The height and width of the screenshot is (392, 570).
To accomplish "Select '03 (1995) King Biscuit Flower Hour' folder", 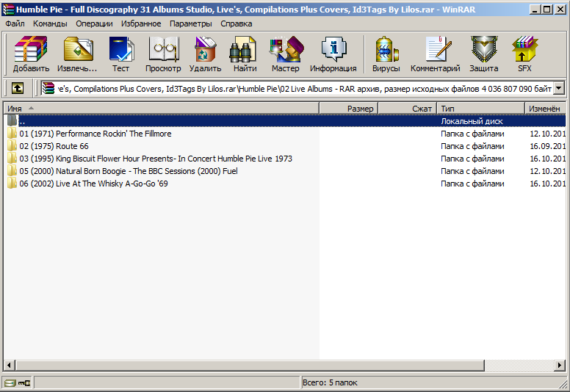I will coord(156,159).
